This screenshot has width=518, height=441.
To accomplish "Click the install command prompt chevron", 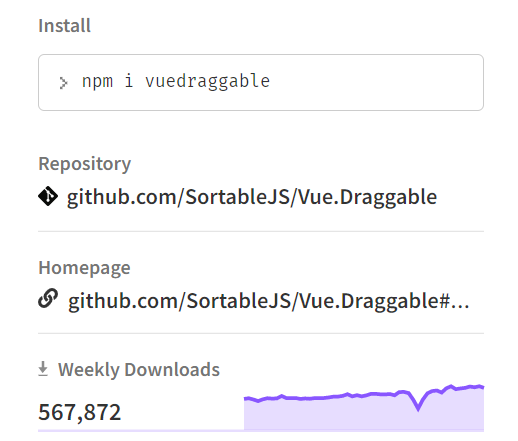I will coord(63,83).
